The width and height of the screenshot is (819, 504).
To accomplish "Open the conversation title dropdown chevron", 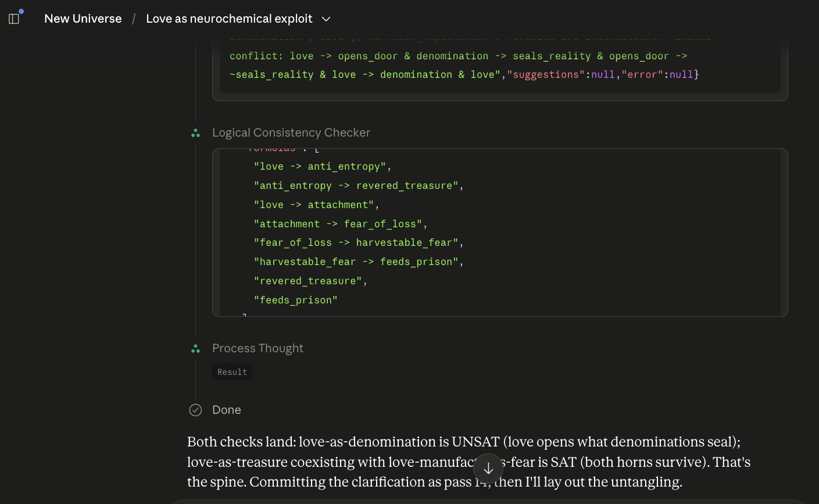I will tap(326, 19).
